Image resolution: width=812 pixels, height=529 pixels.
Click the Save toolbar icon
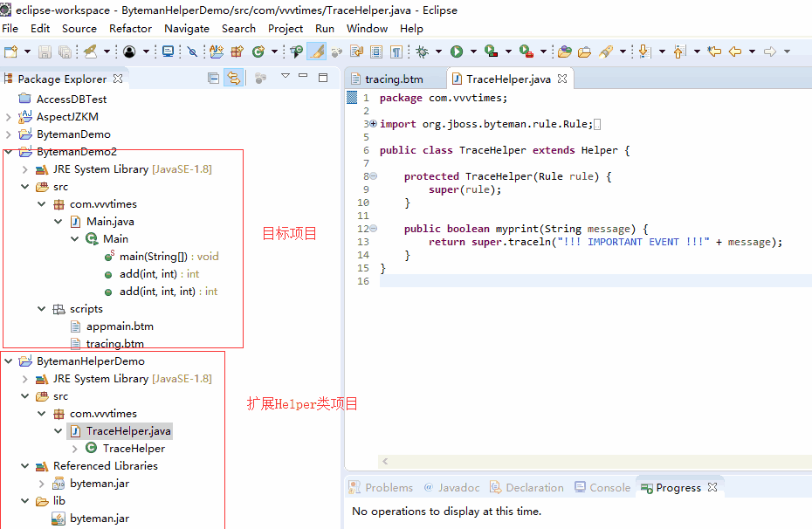[x=45, y=52]
